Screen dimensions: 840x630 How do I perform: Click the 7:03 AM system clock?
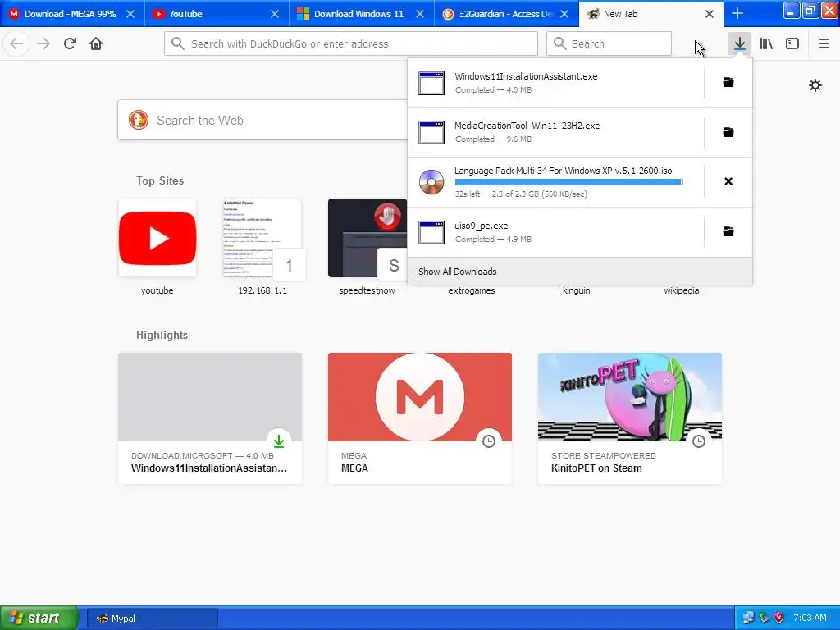pyautogui.click(x=810, y=618)
